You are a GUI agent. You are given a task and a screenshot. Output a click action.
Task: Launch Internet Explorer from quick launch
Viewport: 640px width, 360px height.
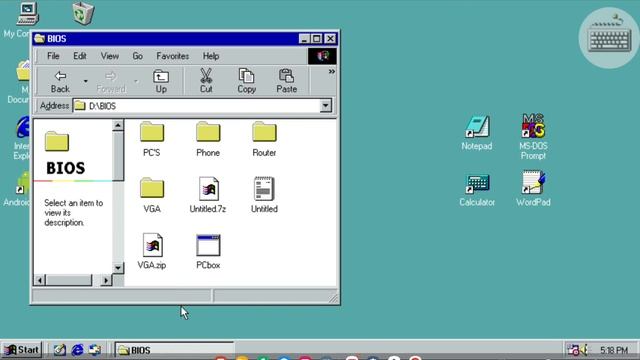(77, 350)
